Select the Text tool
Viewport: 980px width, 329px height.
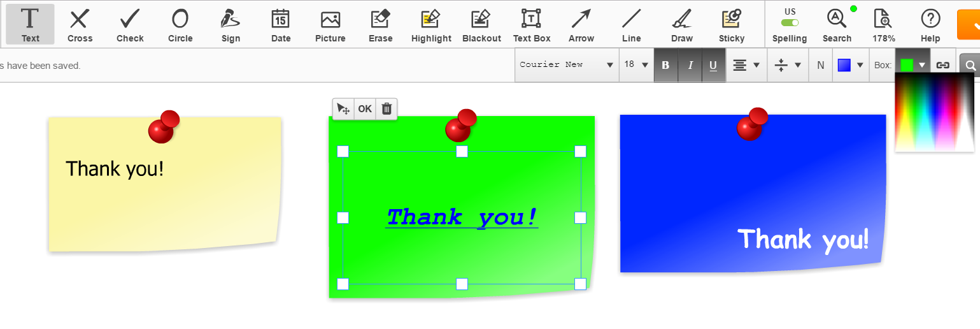30,24
